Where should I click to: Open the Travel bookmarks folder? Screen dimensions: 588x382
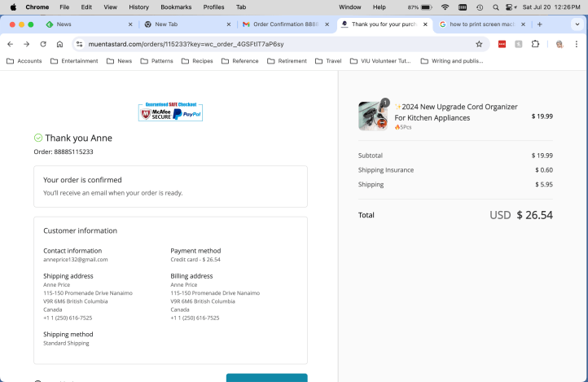pos(328,61)
